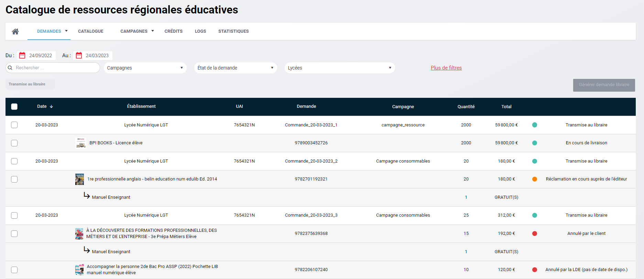This screenshot has height=279, width=644.
Task: Click the BPI BOOKS book cover thumbnail
Action: point(80,143)
